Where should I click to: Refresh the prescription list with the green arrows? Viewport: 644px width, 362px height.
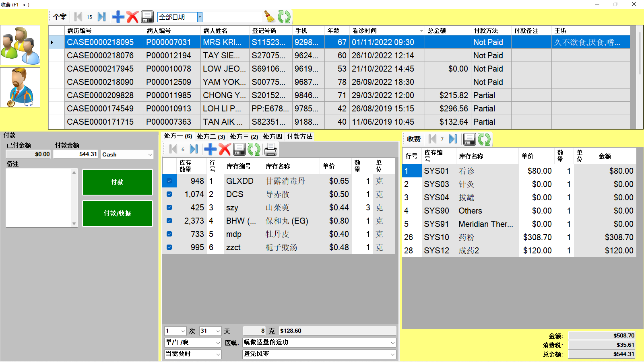coord(254,150)
